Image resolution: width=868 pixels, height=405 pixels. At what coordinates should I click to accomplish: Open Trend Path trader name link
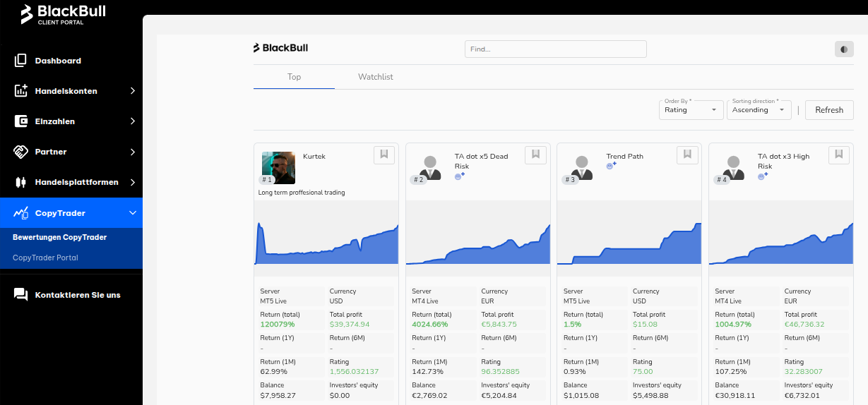point(625,157)
